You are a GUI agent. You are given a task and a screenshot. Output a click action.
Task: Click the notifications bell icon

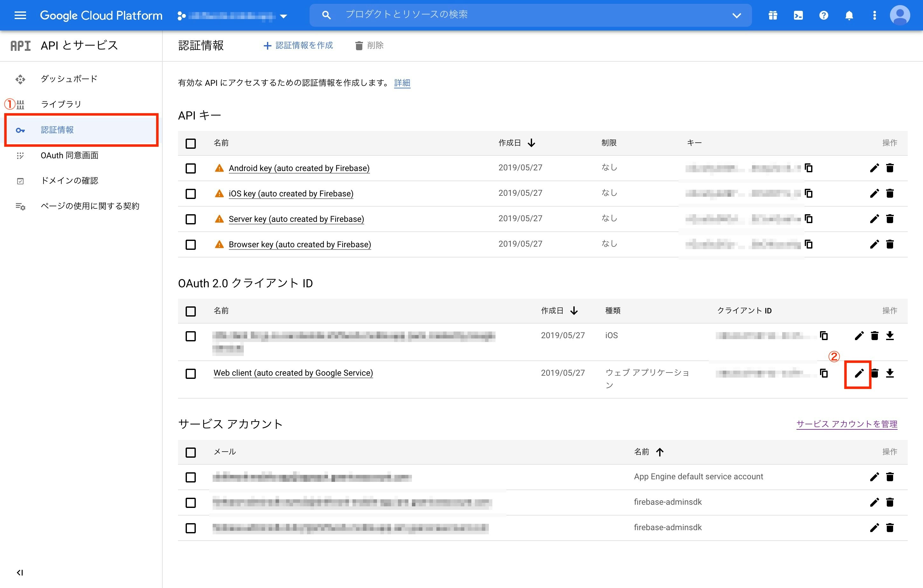[x=849, y=15]
